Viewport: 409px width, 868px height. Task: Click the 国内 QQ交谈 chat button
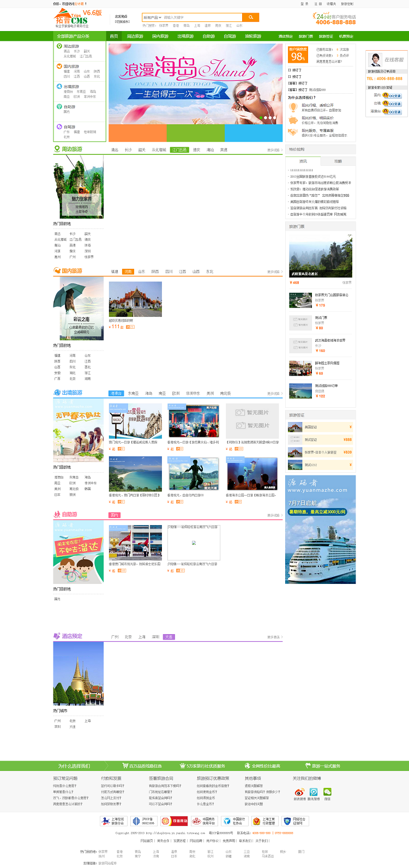pyautogui.click(x=392, y=95)
